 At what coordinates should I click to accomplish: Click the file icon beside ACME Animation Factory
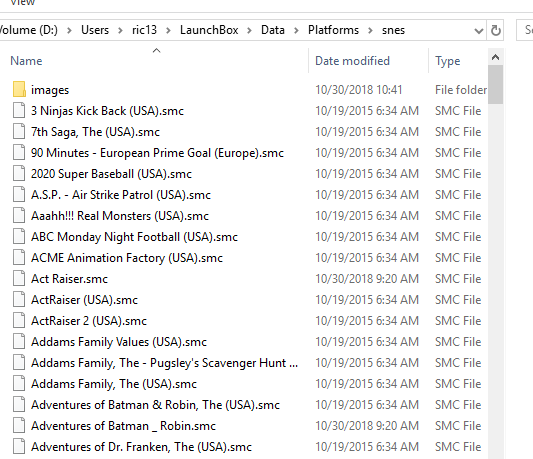coord(19,258)
